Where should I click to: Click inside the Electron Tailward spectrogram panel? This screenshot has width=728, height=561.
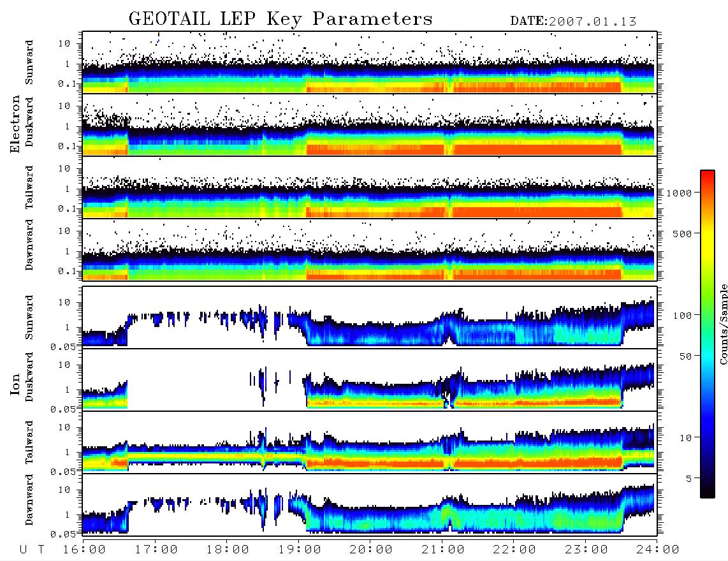tap(370, 187)
